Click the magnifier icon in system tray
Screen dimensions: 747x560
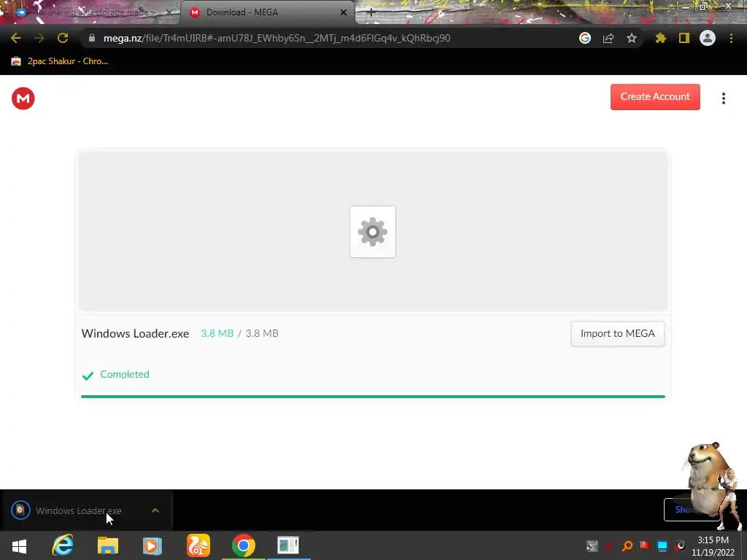tap(627, 545)
